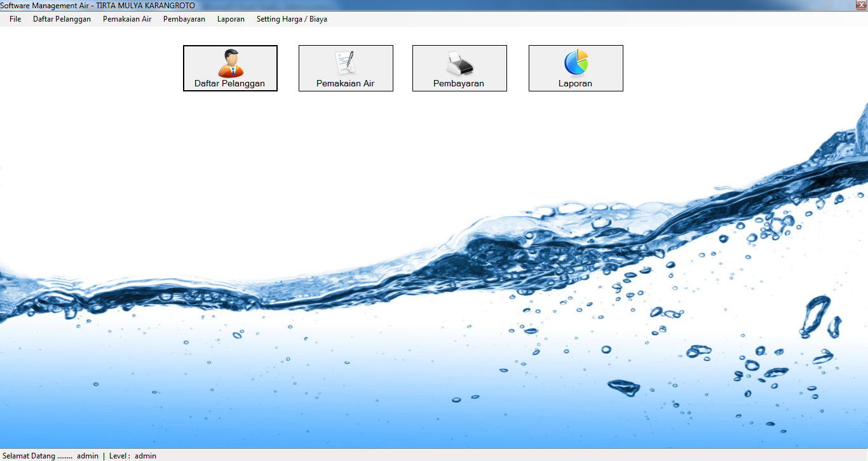Click the Laporan pie chart icon button

pos(576,69)
